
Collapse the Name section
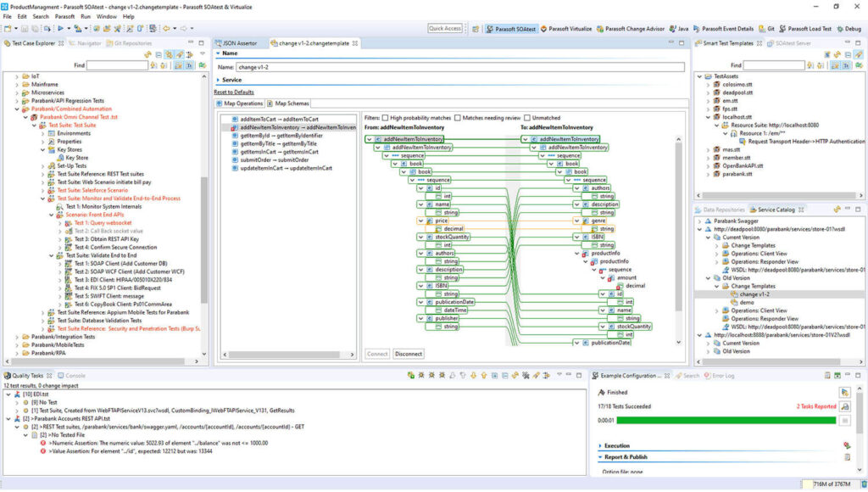[x=218, y=53]
